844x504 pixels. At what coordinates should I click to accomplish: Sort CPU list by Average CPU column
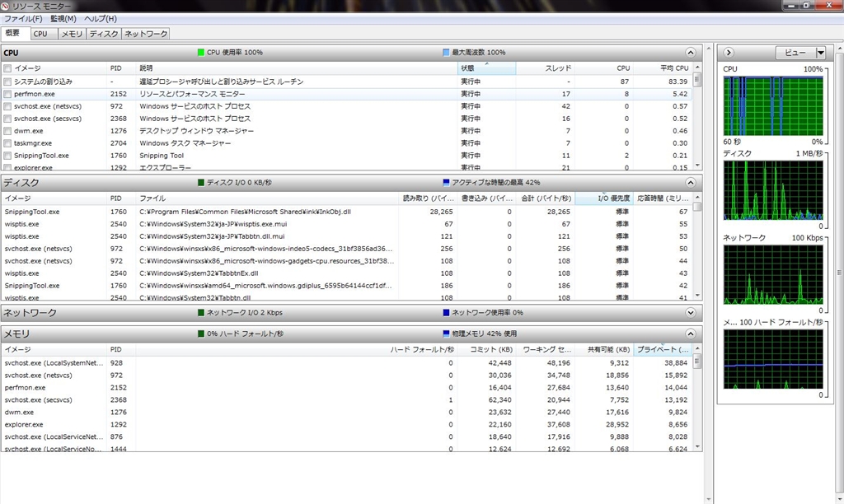click(x=673, y=68)
